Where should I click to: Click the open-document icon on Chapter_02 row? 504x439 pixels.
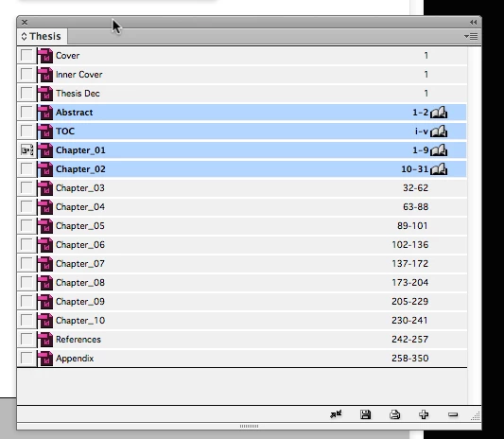click(x=439, y=169)
